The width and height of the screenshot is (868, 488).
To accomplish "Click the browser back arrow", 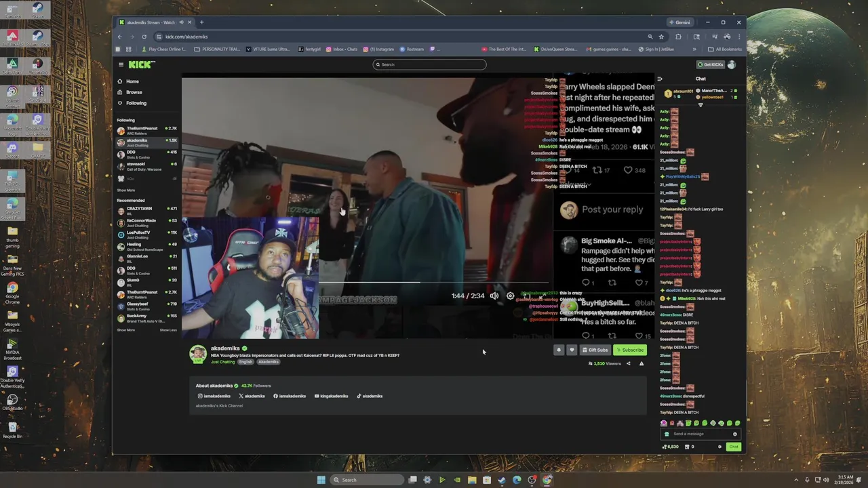I will point(120,37).
